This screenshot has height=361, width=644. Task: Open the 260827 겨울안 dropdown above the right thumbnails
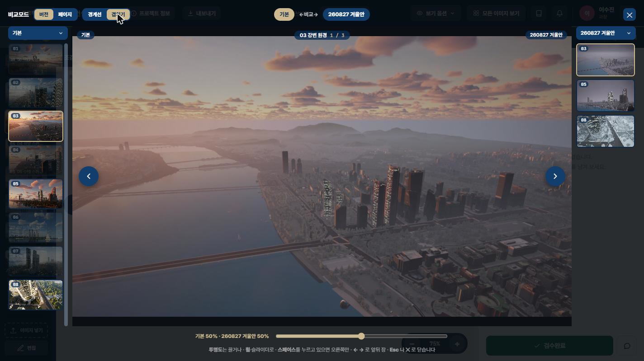click(606, 33)
